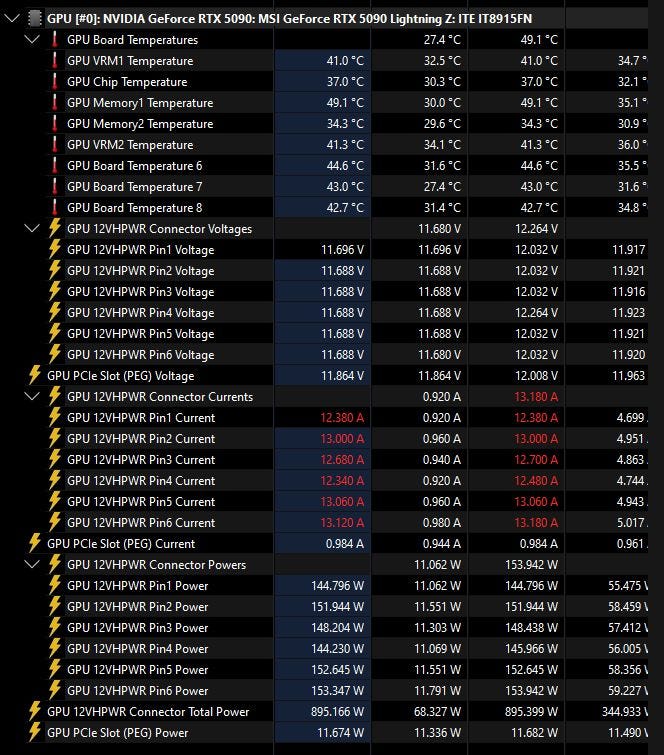Select the GPU Memory1 Temperature row label
This screenshot has width=664, height=755.
click(140, 103)
